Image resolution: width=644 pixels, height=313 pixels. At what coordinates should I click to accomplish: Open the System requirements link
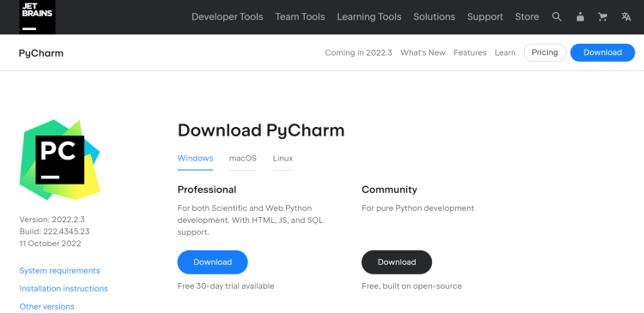[x=59, y=271]
